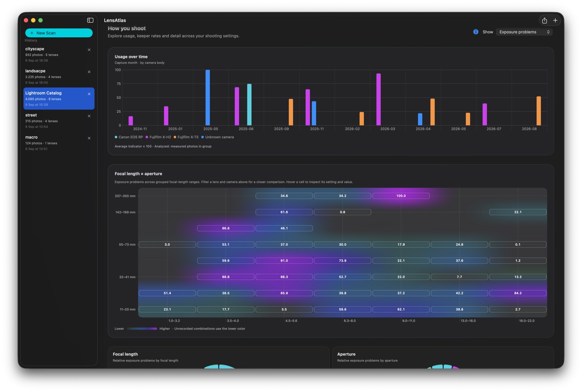Image resolution: width=582 pixels, height=392 pixels.
Task: Remove the cityscape scan from history
Action: tap(89, 50)
